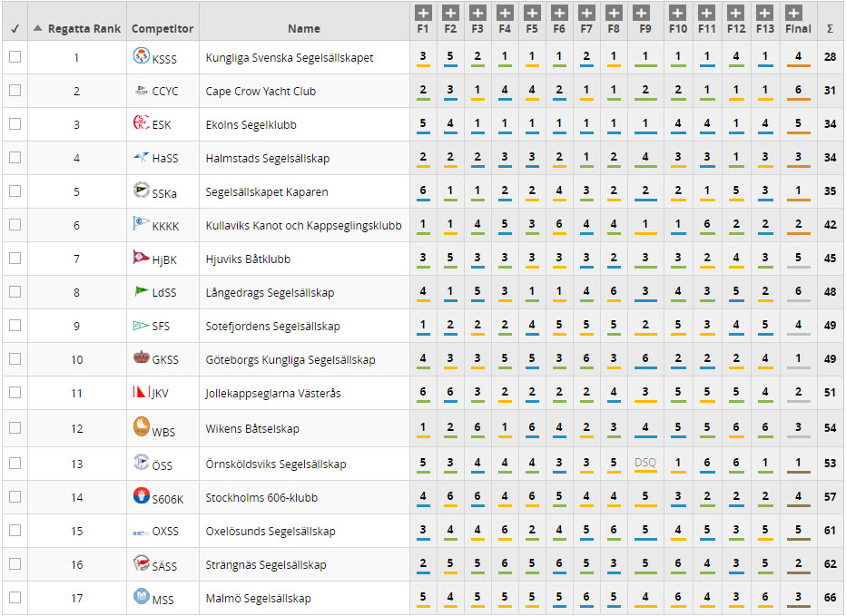The image size is (846, 616).
Task: Click the GKSS crown logo icon
Action: (141, 357)
